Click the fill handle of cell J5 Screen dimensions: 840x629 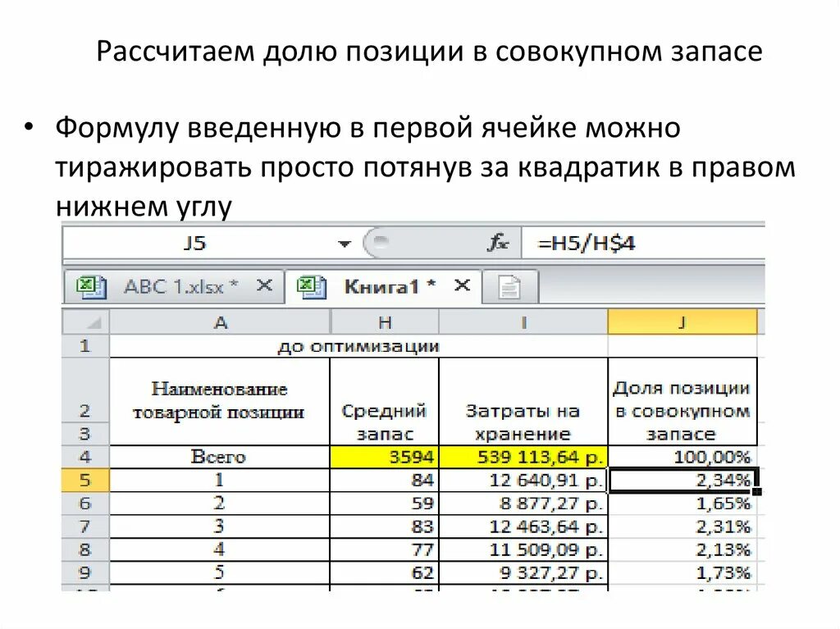pyautogui.click(x=757, y=491)
